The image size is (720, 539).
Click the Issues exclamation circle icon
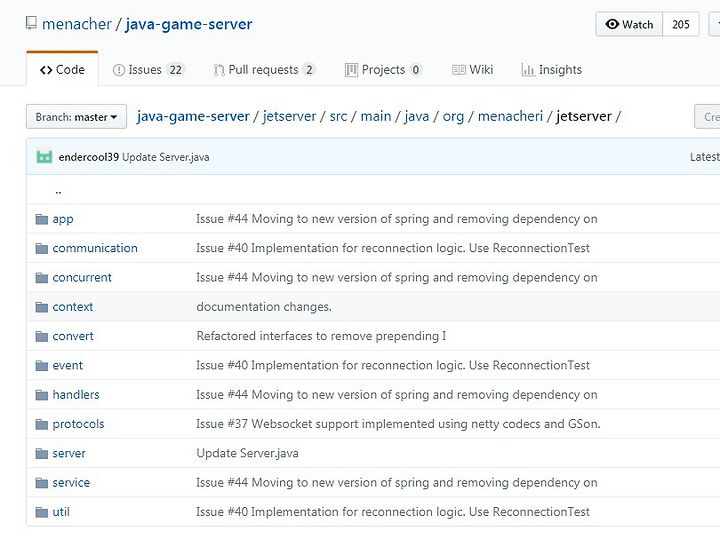point(118,70)
